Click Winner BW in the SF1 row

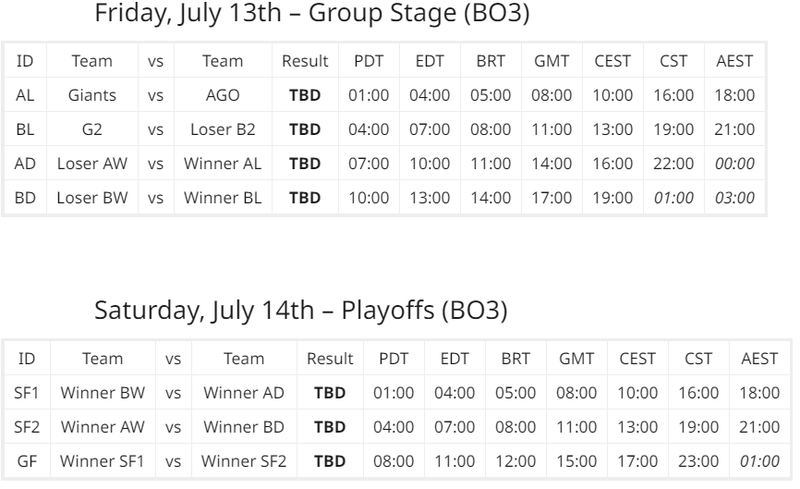point(103,393)
